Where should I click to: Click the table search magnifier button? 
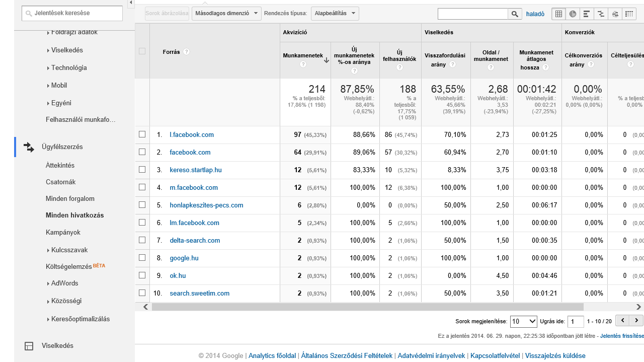515,14
